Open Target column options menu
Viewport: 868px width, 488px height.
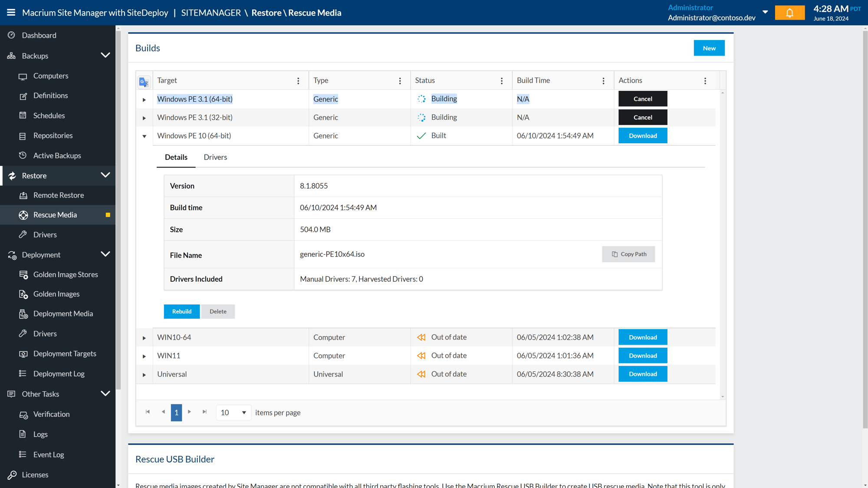pos(298,81)
